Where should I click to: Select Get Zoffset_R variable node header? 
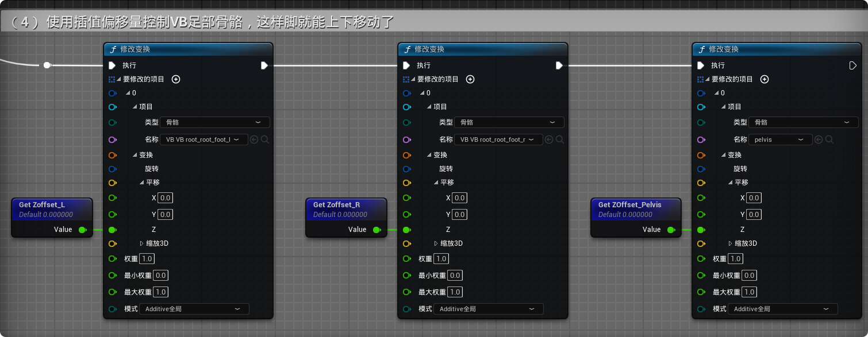coord(346,210)
